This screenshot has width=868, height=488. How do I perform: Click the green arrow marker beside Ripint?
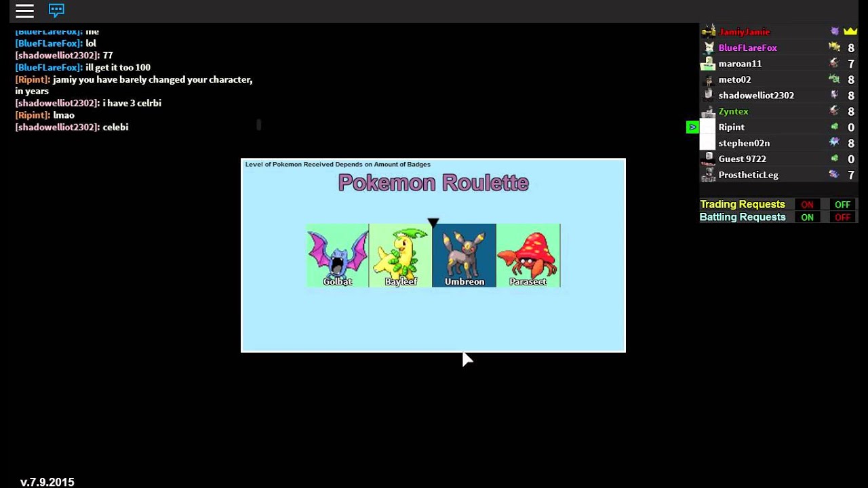tap(692, 127)
